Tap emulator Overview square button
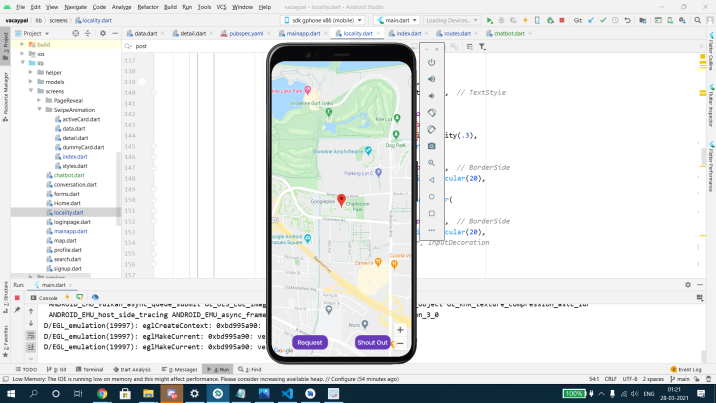 pyautogui.click(x=432, y=214)
